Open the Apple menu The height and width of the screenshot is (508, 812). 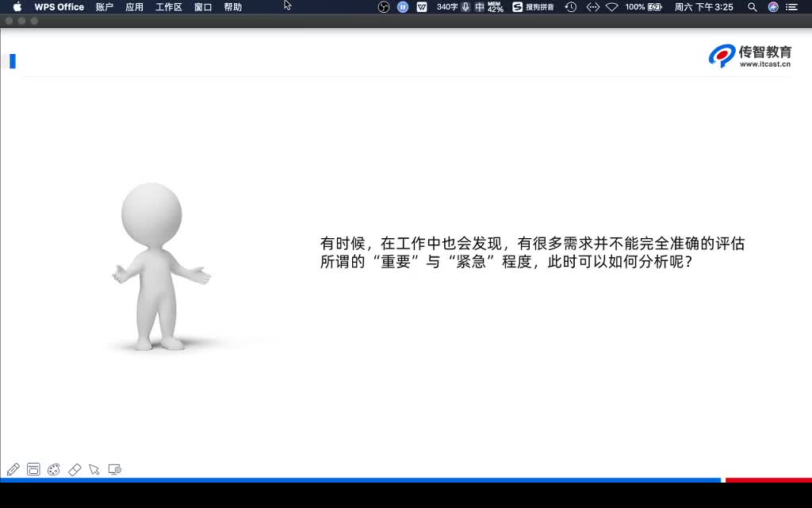[x=17, y=6]
